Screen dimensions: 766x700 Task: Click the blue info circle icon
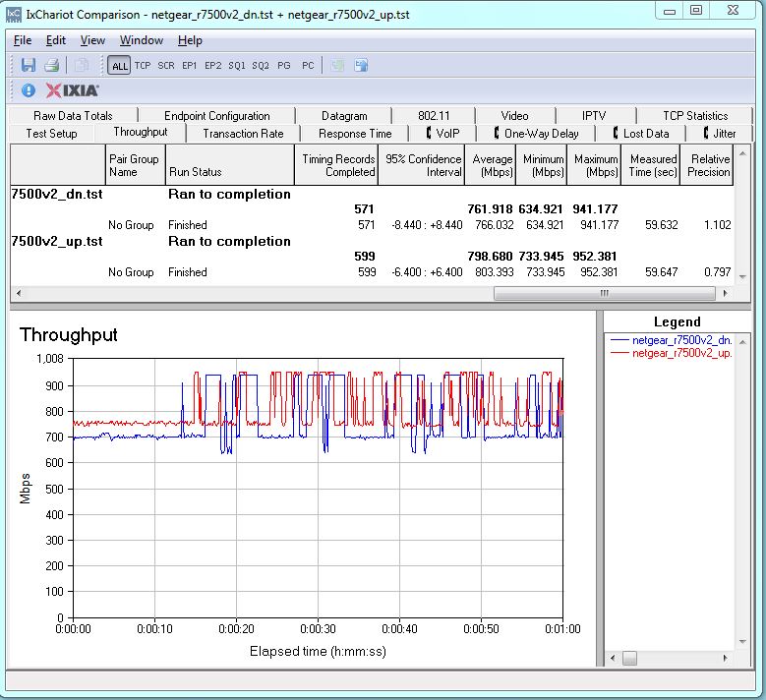tap(29, 90)
